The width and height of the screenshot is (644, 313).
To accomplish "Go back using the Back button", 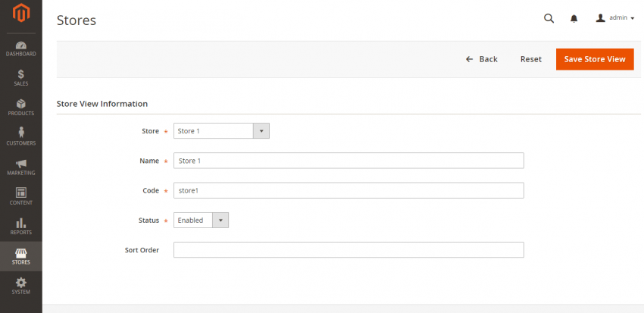I will click(x=482, y=59).
